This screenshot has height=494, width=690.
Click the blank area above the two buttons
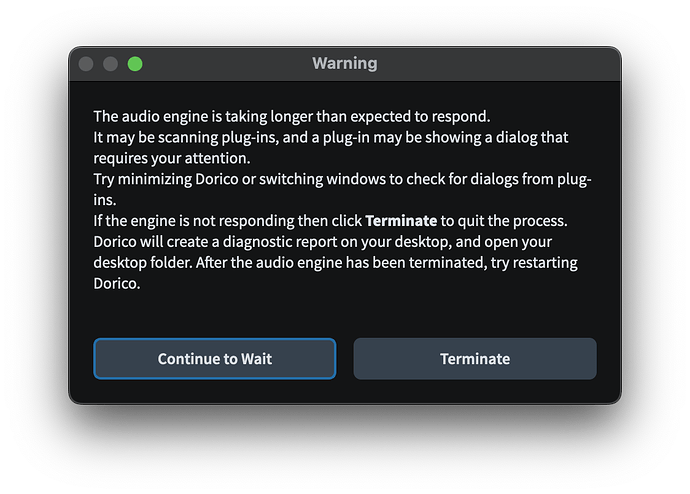click(345, 315)
